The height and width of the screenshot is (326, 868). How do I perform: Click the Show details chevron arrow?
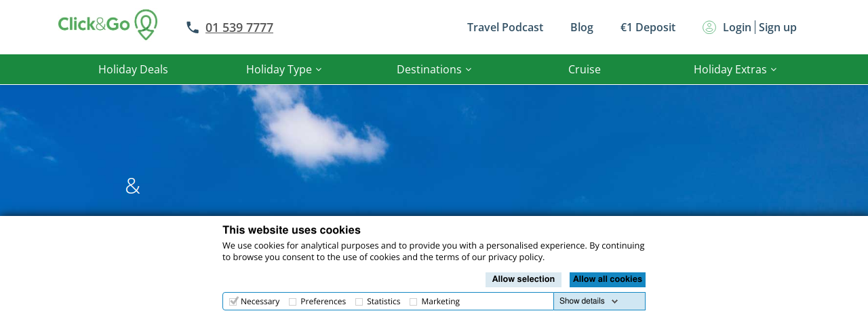[x=614, y=302]
